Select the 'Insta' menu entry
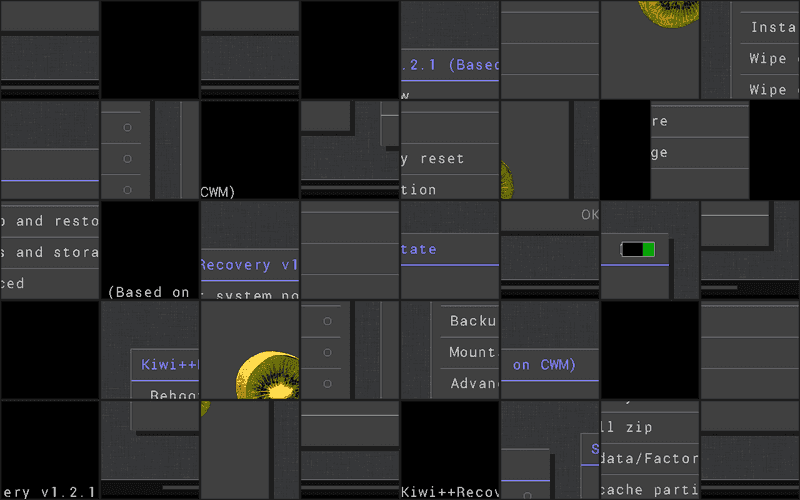800x500 pixels. coord(772,28)
